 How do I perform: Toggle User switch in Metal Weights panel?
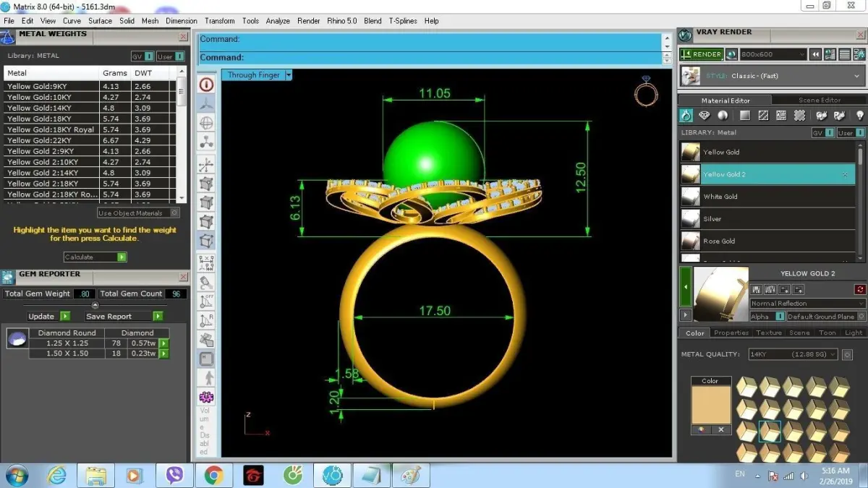[171, 56]
